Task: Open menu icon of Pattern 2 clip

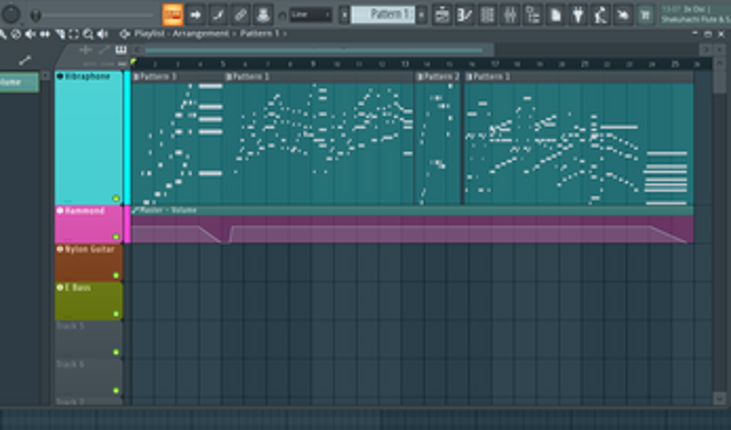Action: [x=420, y=76]
